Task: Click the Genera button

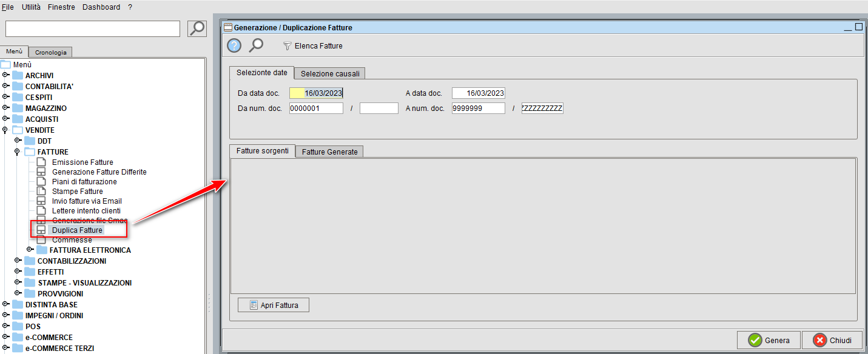Action: [x=769, y=340]
